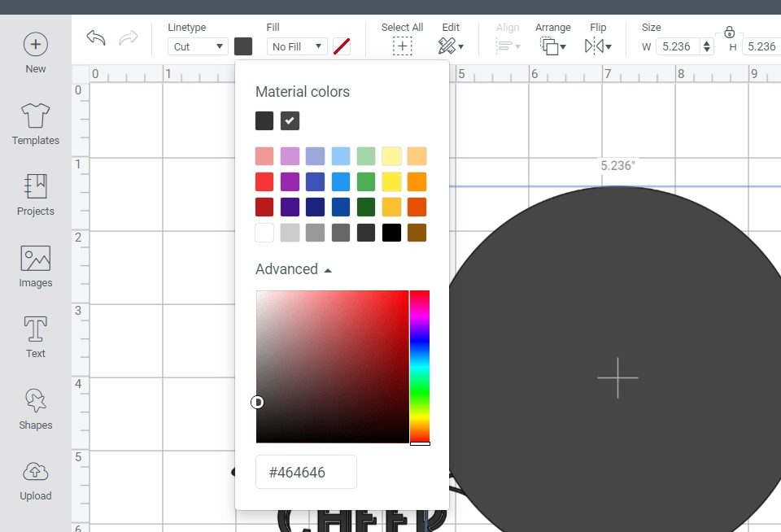Click the rainbow hue slider bar
The image size is (781, 532).
[x=420, y=367]
